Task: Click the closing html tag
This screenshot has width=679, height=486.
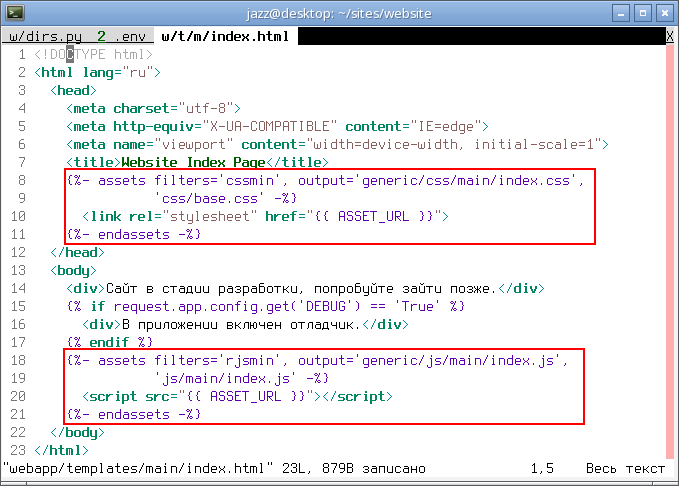Action: pyautogui.click(x=61, y=450)
